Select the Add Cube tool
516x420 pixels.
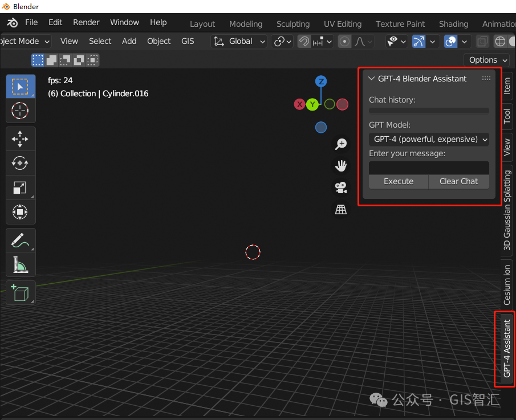click(21, 292)
